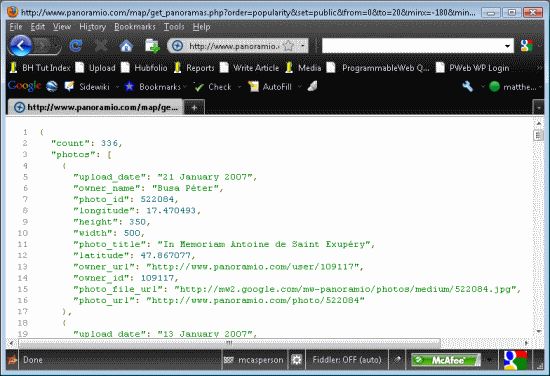Open the PWeb WP Login bookmark
Viewport: 550px width, 376px height.
point(473,68)
